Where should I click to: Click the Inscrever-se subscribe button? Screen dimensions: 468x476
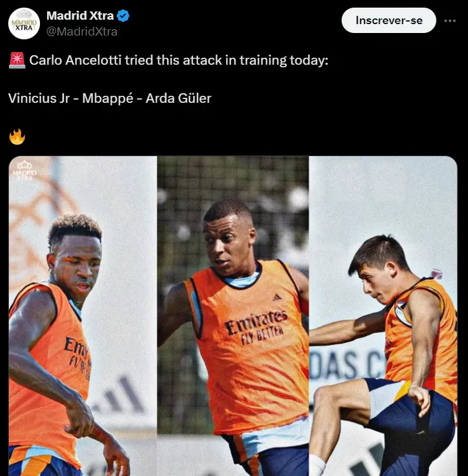(389, 20)
